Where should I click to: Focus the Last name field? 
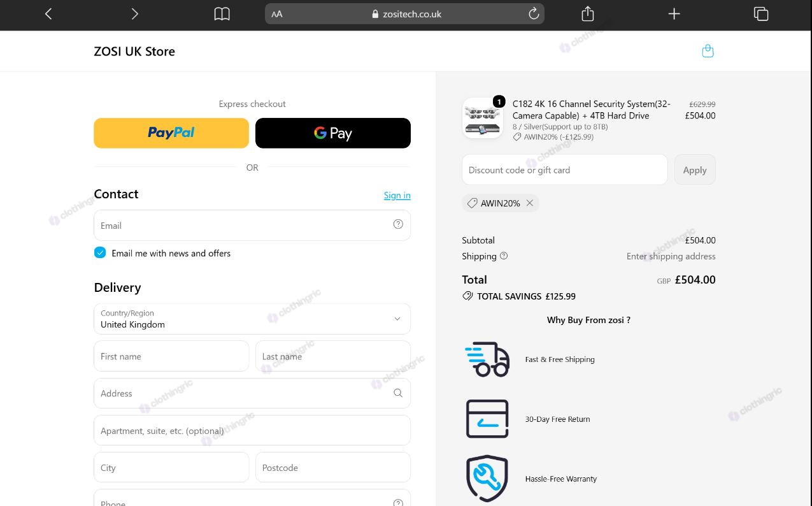click(x=333, y=356)
